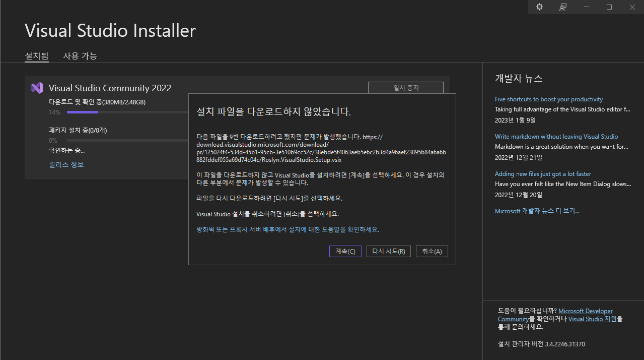Screen dimensions: 644x360
Task: Minimize the Visual Studio Installer window
Action: 586,7
